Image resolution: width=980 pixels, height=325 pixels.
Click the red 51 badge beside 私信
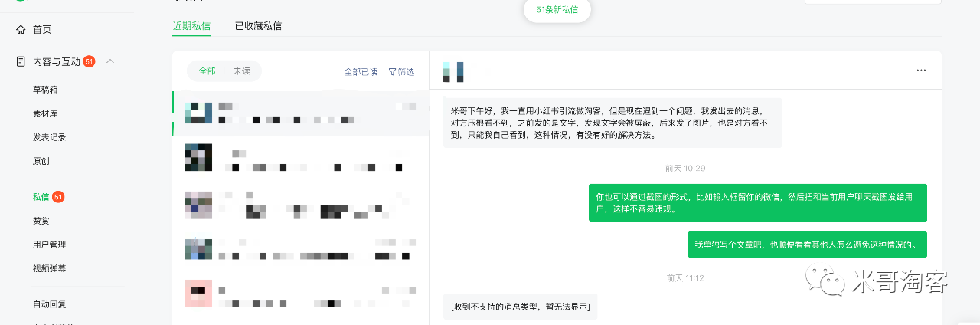[58, 197]
